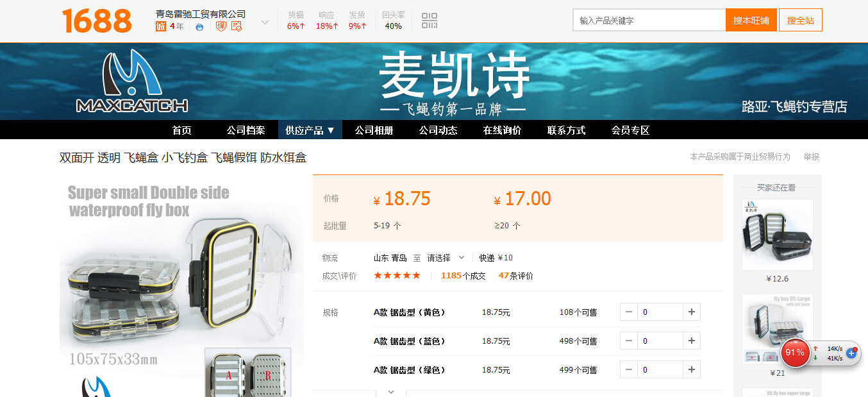Open Wangwang chat via blue face icon
The height and width of the screenshot is (397, 868).
point(199,27)
